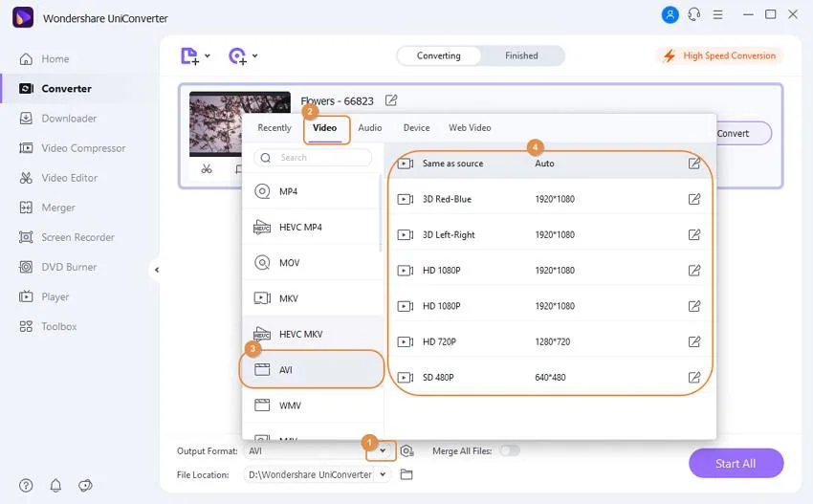Screen dimensions: 813x504
Task: Select the Web Video tab
Action: 470,127
